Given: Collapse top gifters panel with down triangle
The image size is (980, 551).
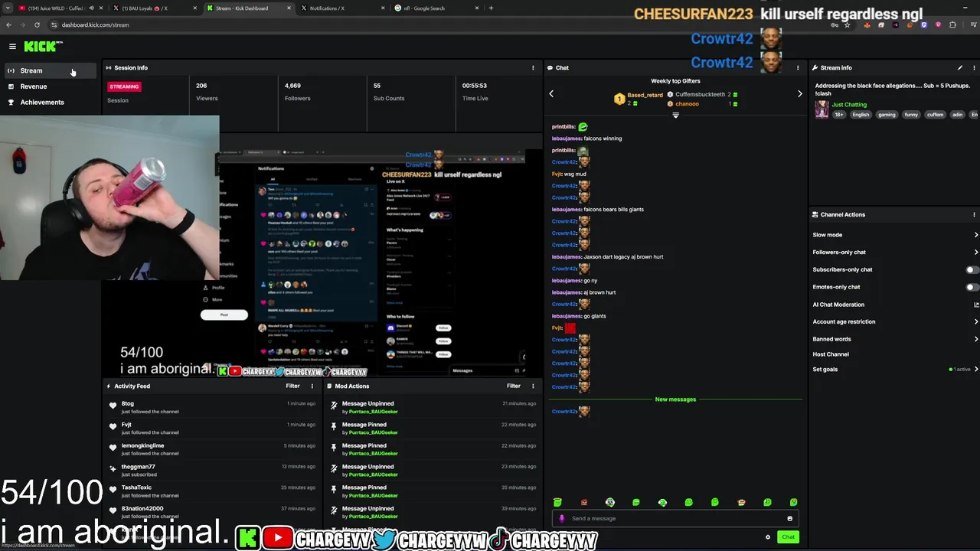Looking at the screenshot, I should pos(675,115).
